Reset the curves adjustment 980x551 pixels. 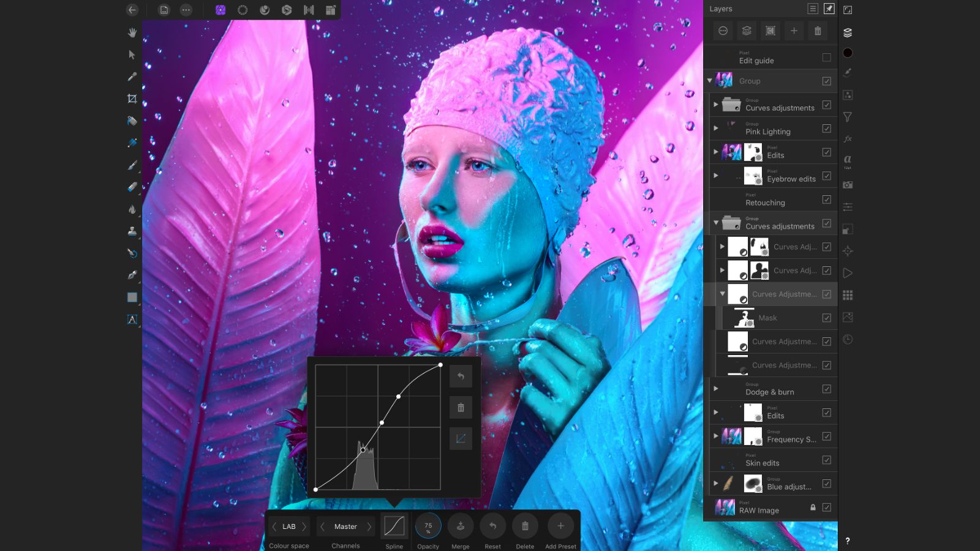[x=492, y=525]
